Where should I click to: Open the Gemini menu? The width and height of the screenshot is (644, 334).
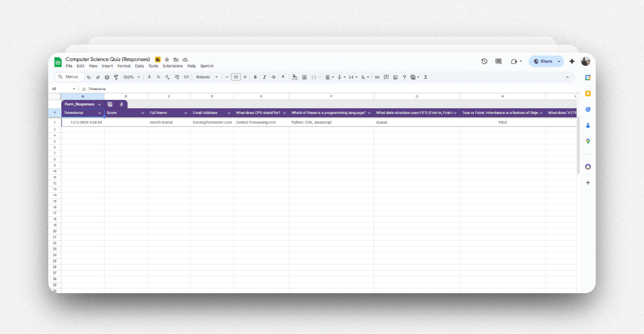(x=206, y=66)
